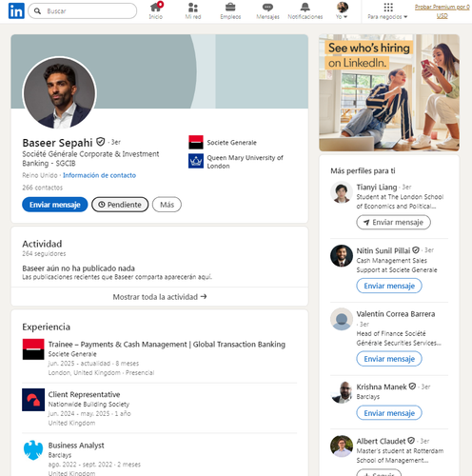Click Valentín Correa Barrera's placeholder avatar

[x=342, y=319]
